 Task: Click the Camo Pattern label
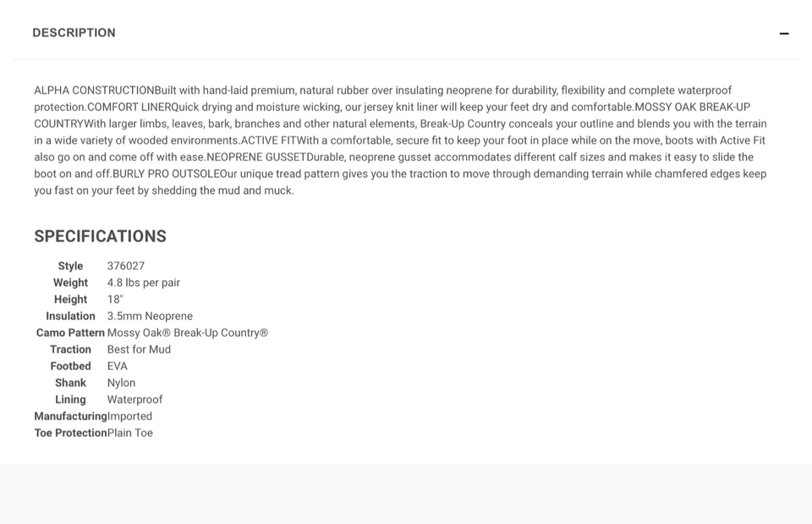click(70, 333)
